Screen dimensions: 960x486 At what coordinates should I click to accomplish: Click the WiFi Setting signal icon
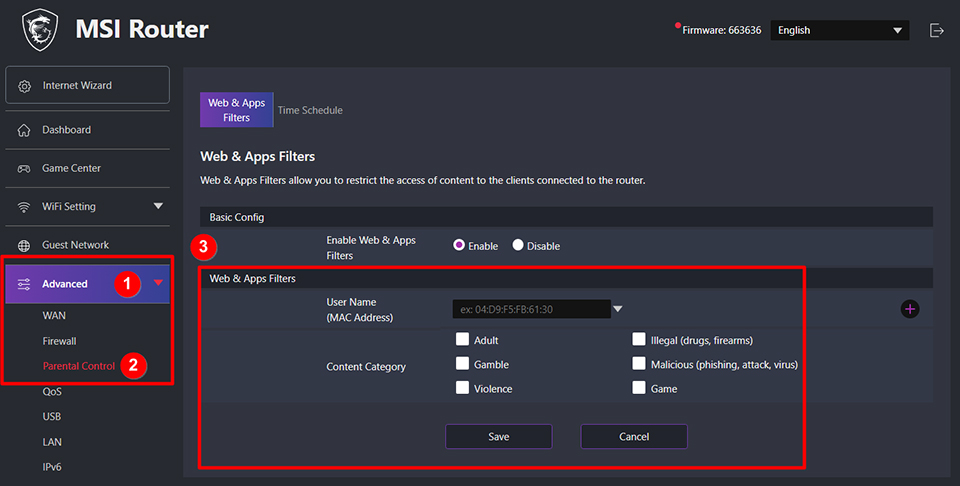tap(24, 207)
